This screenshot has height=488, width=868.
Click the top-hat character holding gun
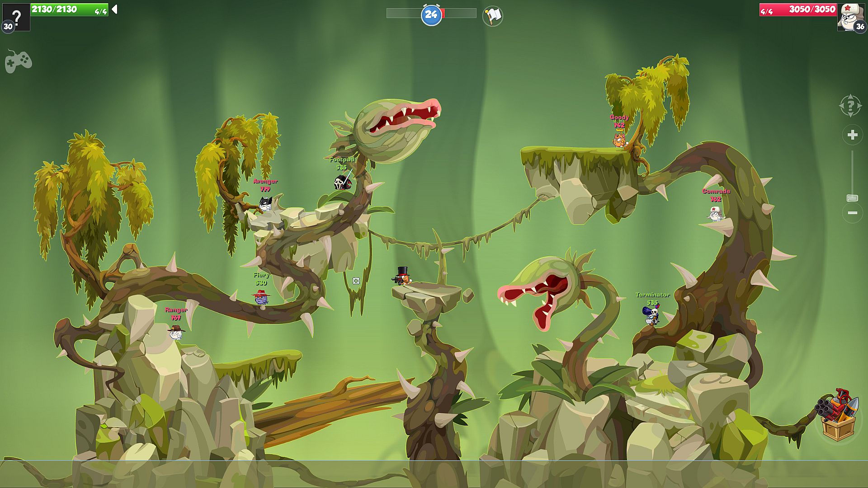click(402, 276)
